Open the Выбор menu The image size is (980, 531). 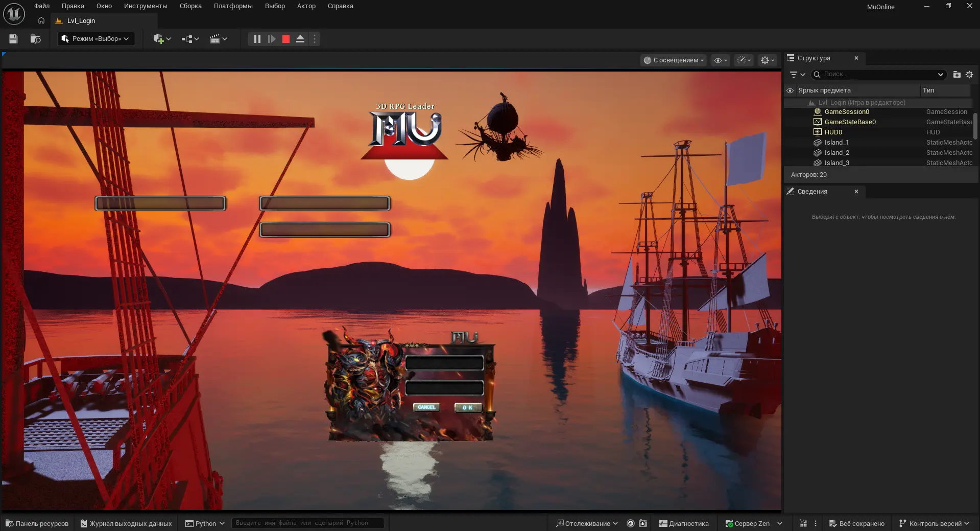[x=275, y=6]
